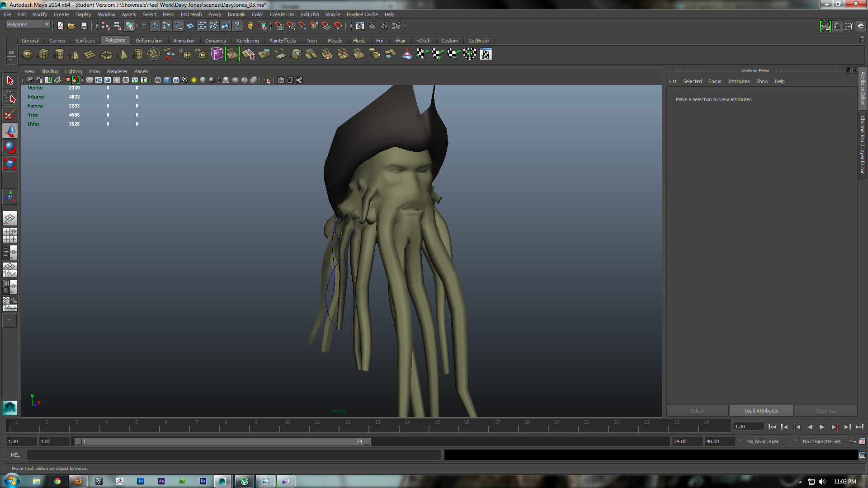Image resolution: width=868 pixels, height=488 pixels.
Task: Click the trash can icon on the shelf
Action: pos(862,40)
